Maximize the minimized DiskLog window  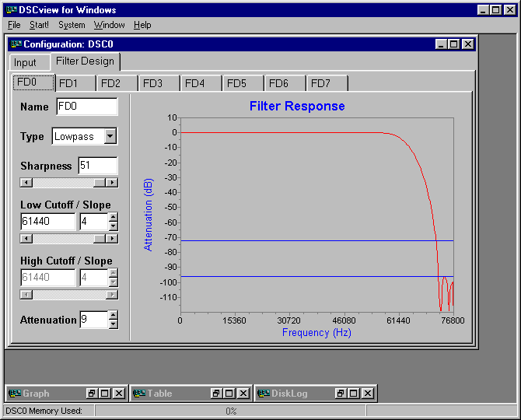[354, 394]
